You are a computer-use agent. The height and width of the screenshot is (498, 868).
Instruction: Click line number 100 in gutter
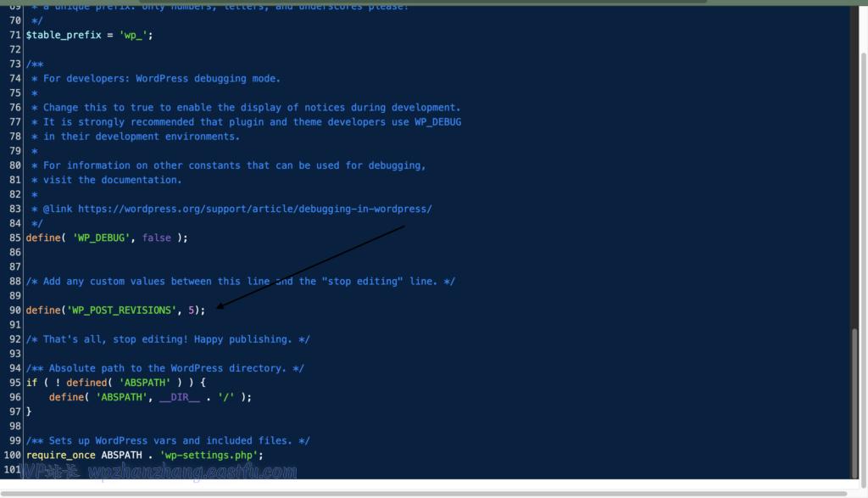[12, 455]
